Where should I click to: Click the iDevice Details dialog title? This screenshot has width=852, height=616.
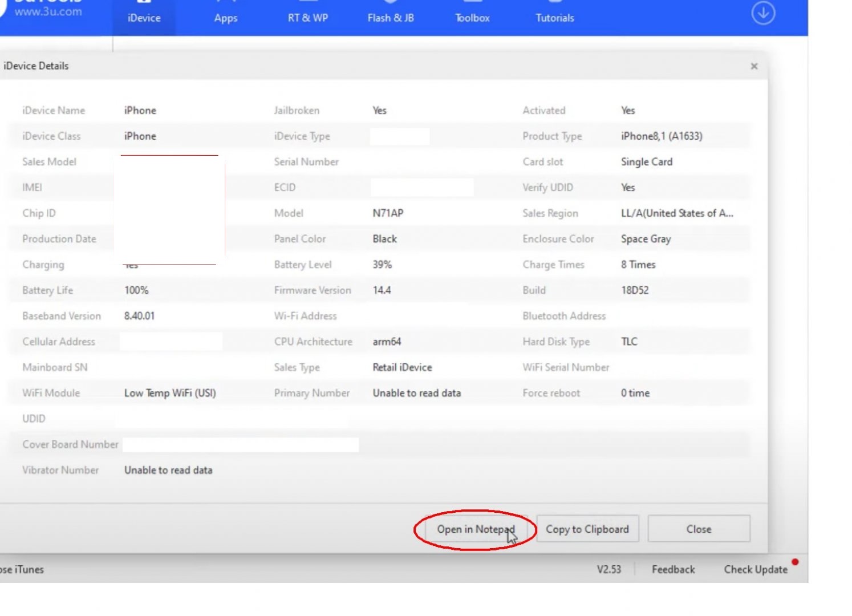[x=36, y=66]
